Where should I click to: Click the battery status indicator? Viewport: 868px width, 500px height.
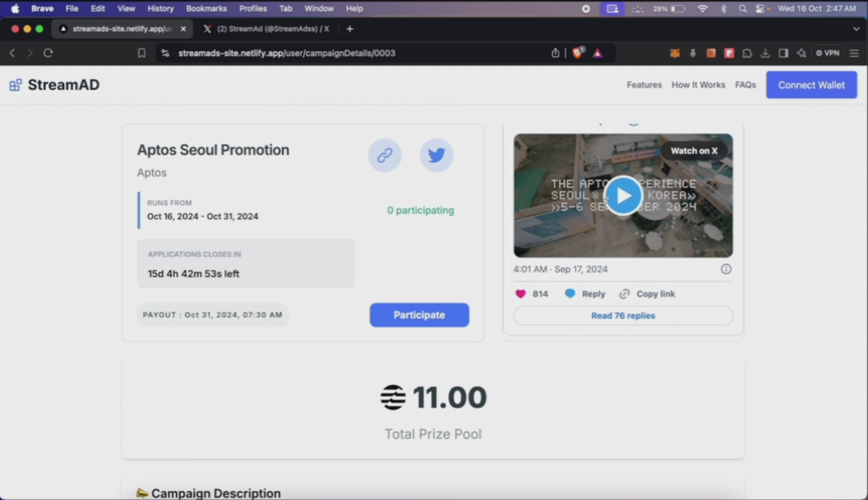(x=669, y=9)
